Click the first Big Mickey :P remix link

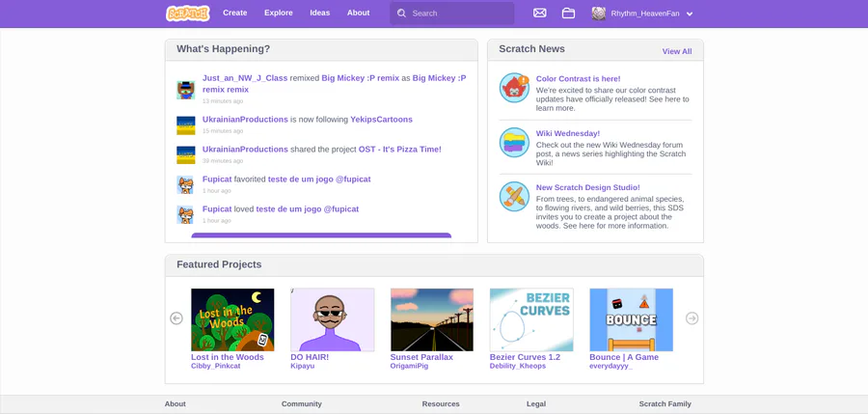pos(361,78)
